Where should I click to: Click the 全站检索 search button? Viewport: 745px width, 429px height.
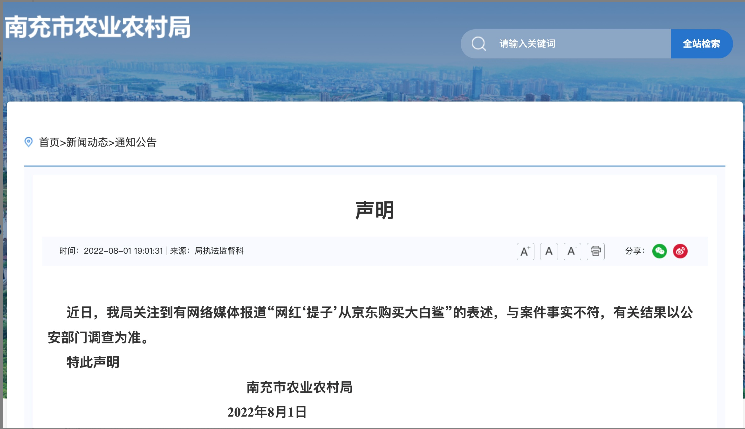pos(702,44)
